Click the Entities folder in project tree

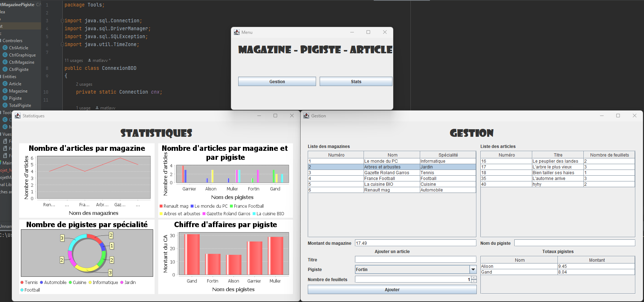click(x=9, y=77)
